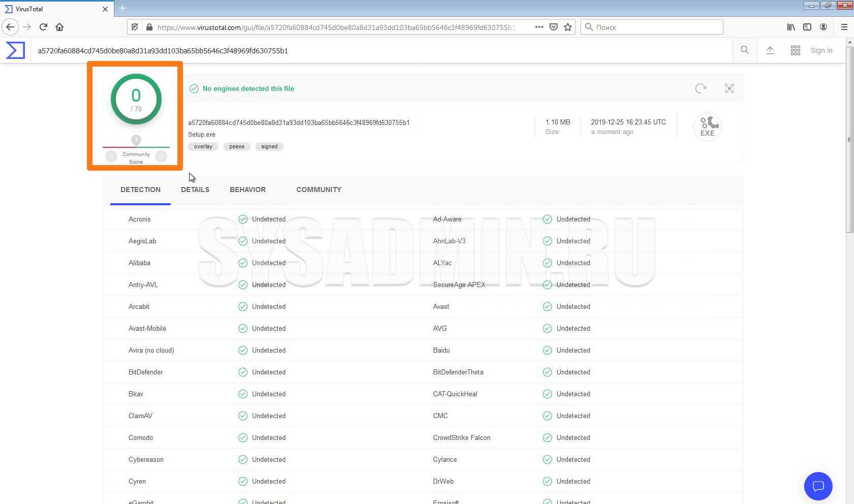Image resolution: width=854 pixels, height=504 pixels.
Task: Click the reanalyze file refresh icon
Action: click(700, 88)
